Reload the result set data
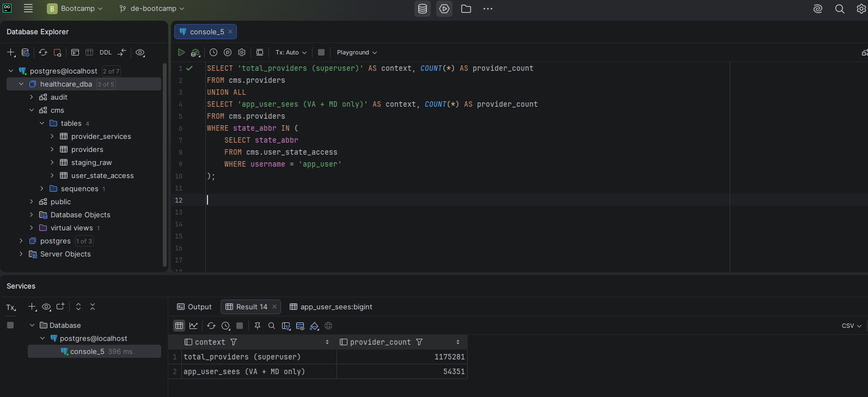 click(211, 326)
